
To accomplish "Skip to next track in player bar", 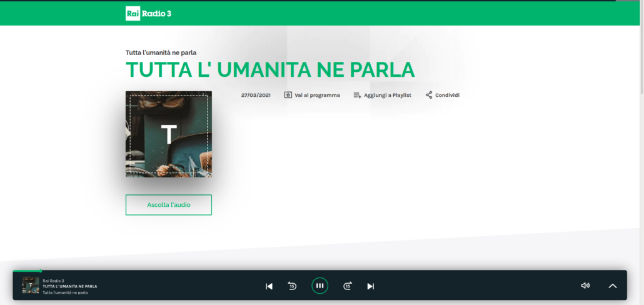I will click(x=371, y=286).
